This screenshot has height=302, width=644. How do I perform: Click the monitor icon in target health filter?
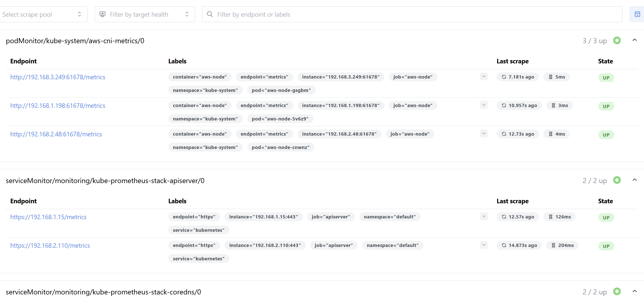(102, 14)
